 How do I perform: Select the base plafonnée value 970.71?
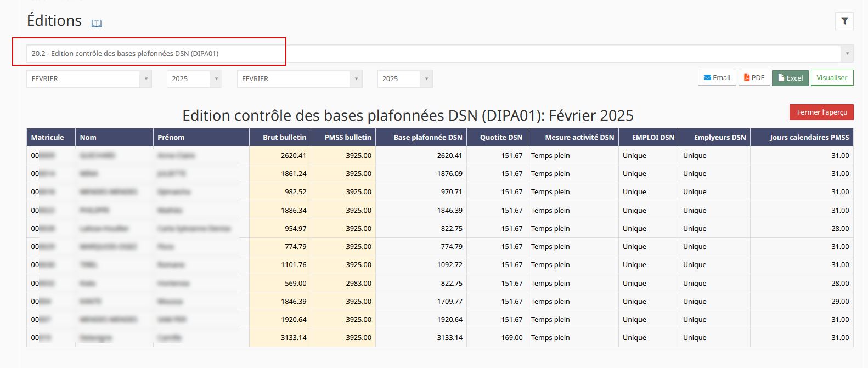point(452,192)
